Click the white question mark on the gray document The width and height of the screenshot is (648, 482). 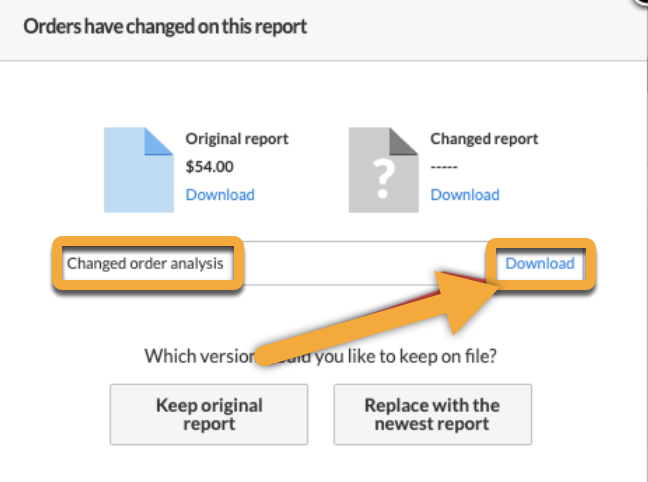coord(383,180)
